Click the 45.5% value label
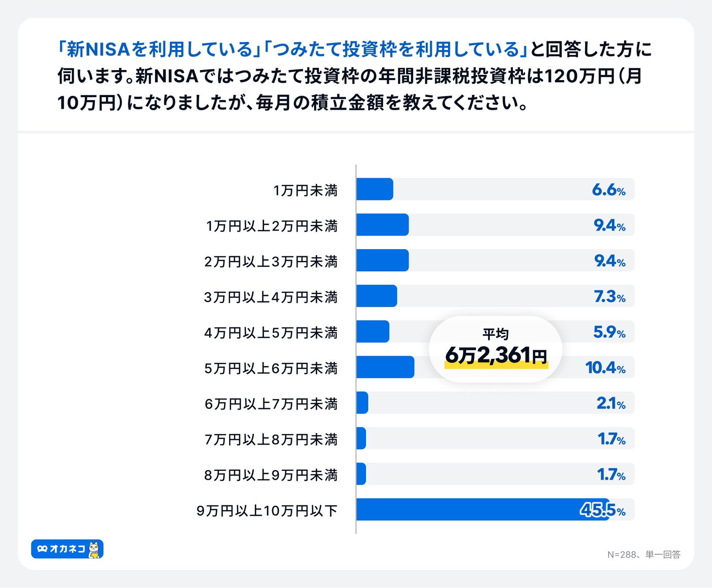This screenshot has width=712, height=588. [x=602, y=510]
